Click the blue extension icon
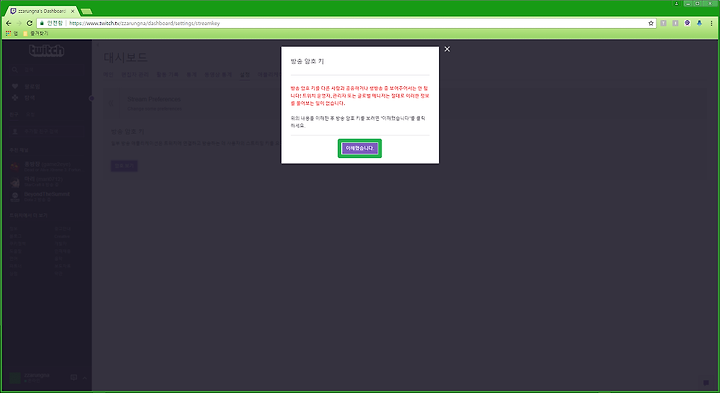720x393 pixels. coord(699,23)
